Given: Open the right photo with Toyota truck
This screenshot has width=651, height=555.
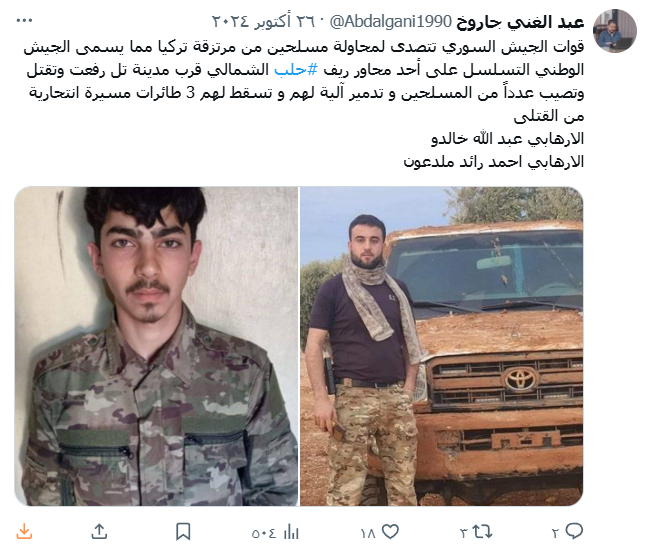Looking at the screenshot, I should click(442, 346).
